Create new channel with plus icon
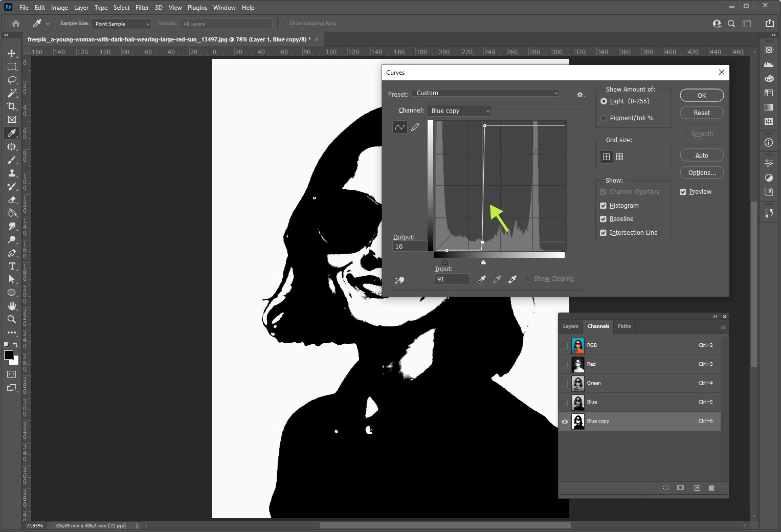This screenshot has height=532, width=781. pos(697,488)
